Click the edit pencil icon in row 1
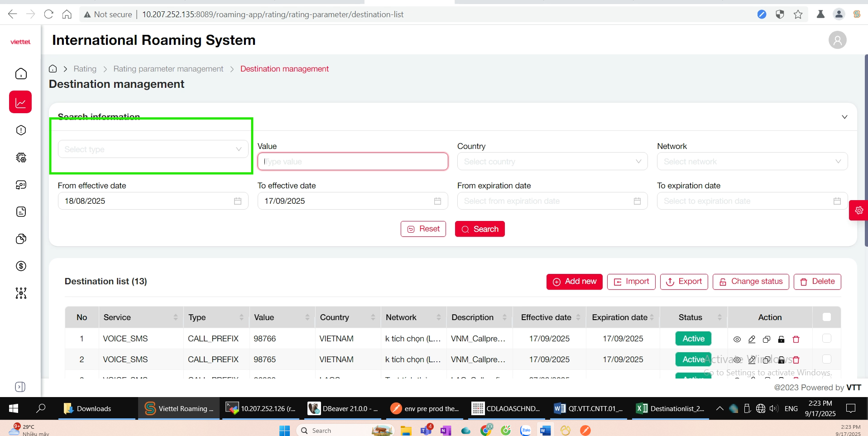This screenshot has height=436, width=868. click(752, 339)
